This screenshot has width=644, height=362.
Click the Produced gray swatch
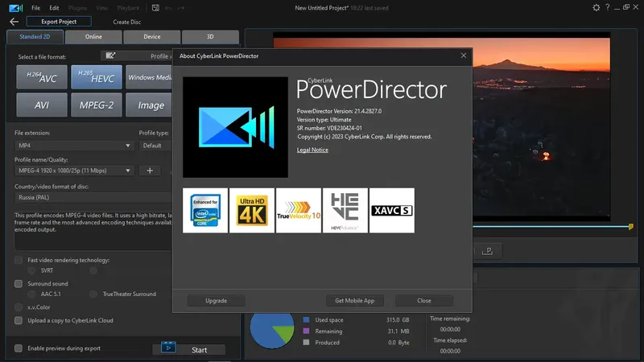(x=306, y=343)
